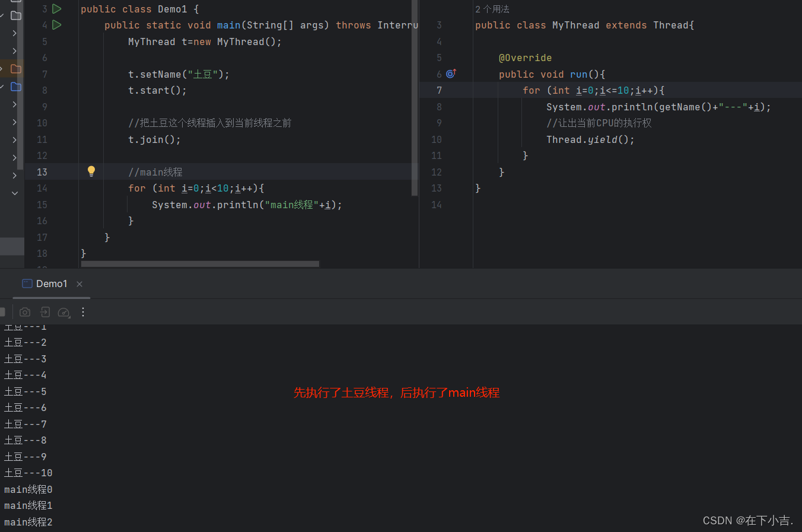Click 'public void run(){' method header

pos(552,74)
